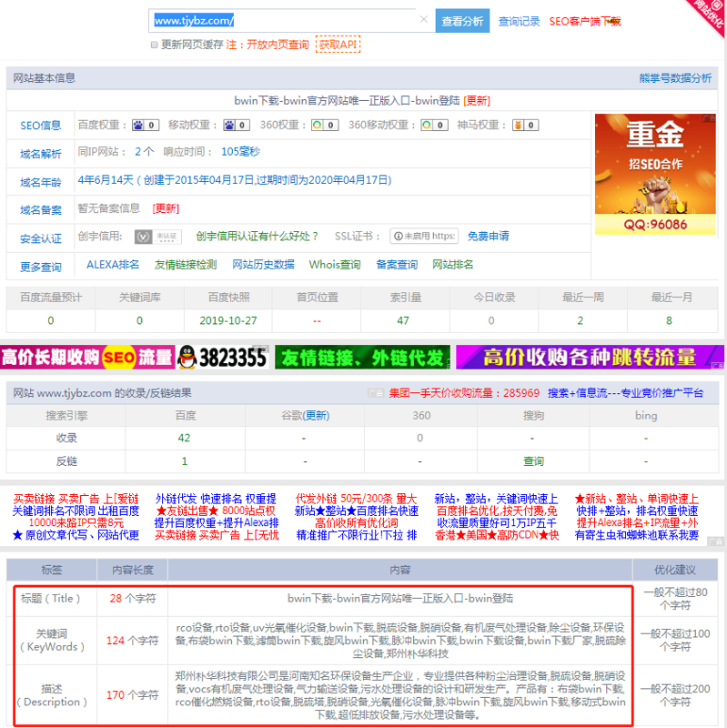Open 代发外链 50元/300条 ad link
The image size is (727, 728).
coord(357,499)
